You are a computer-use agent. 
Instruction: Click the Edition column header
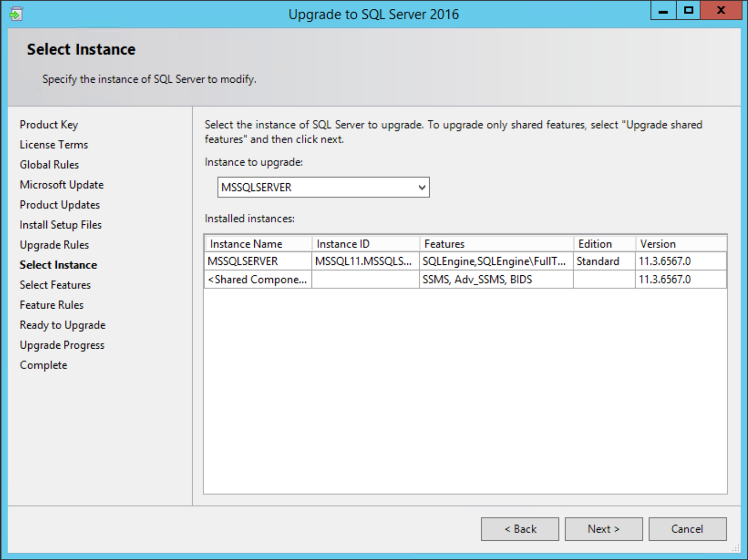tap(605, 244)
